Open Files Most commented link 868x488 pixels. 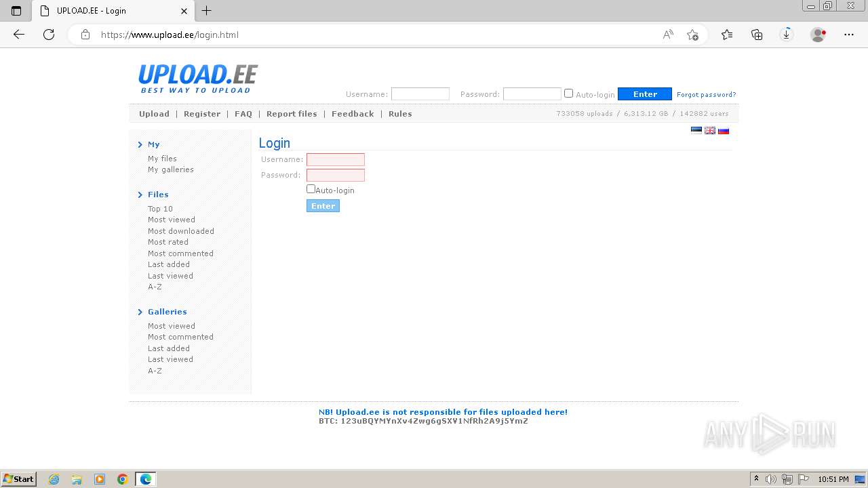tap(180, 253)
